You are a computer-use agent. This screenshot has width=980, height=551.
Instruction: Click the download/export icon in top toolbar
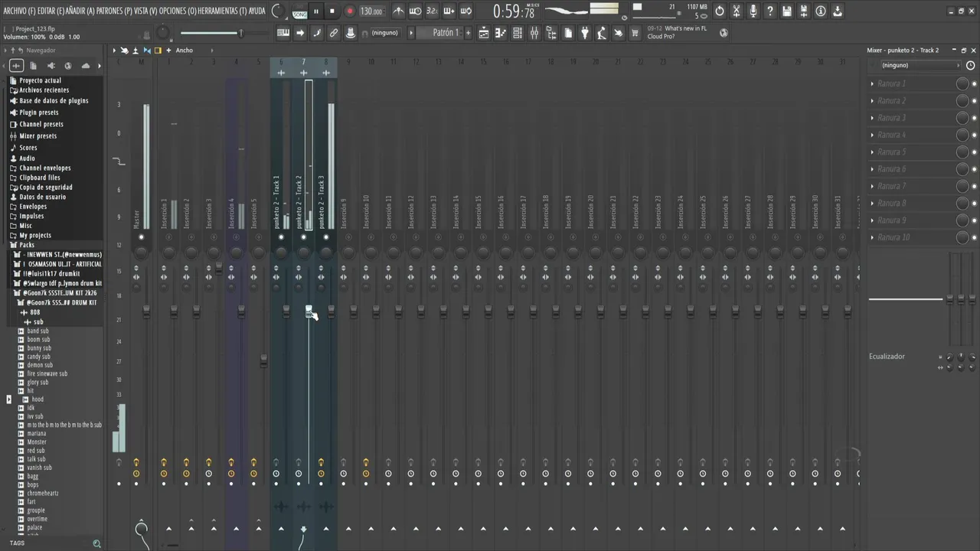pos(838,11)
